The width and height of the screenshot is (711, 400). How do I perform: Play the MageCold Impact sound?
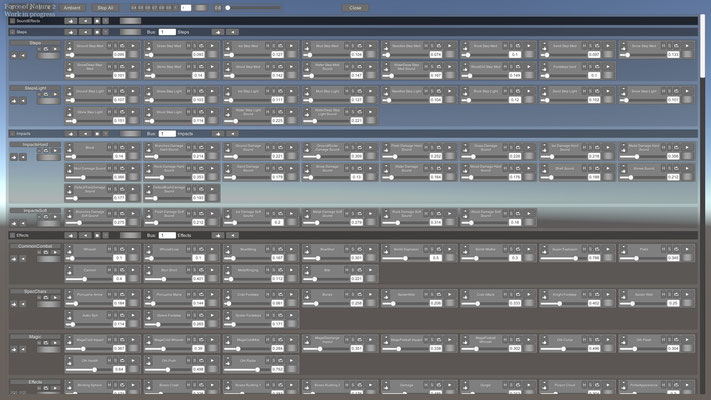pos(133,340)
